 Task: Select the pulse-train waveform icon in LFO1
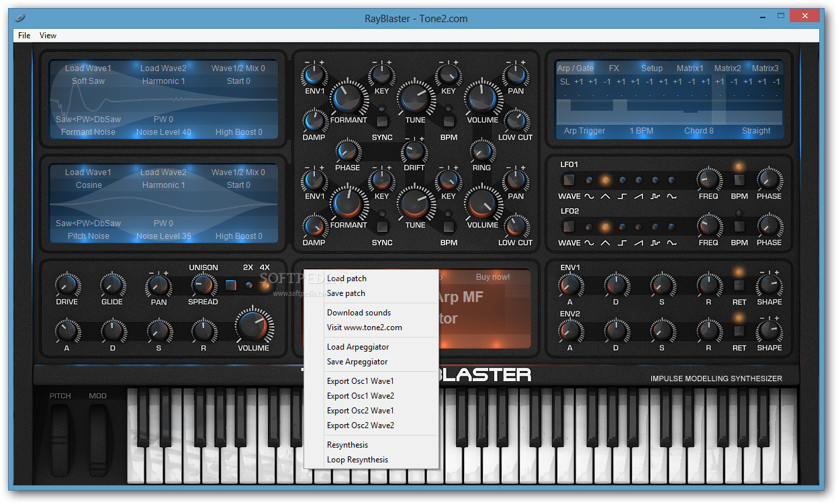[655, 197]
